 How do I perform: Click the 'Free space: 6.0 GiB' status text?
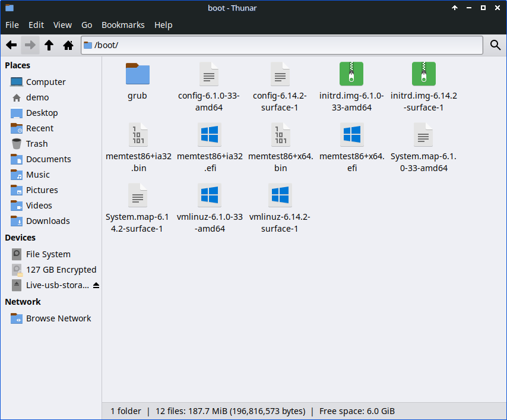[x=357, y=411]
